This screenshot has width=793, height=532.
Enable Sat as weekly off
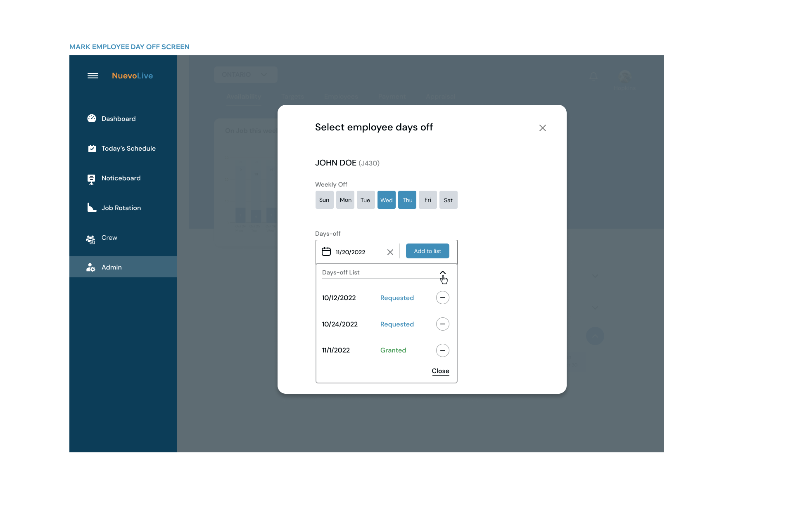448,200
